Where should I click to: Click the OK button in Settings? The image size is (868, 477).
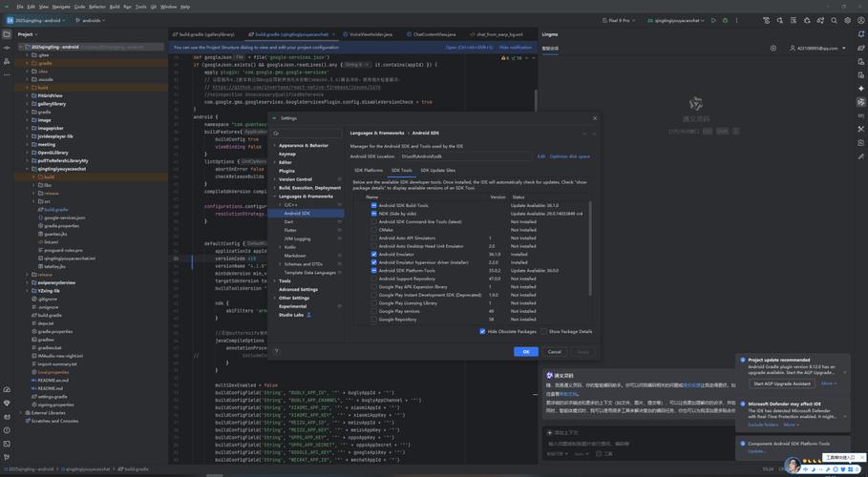point(525,351)
